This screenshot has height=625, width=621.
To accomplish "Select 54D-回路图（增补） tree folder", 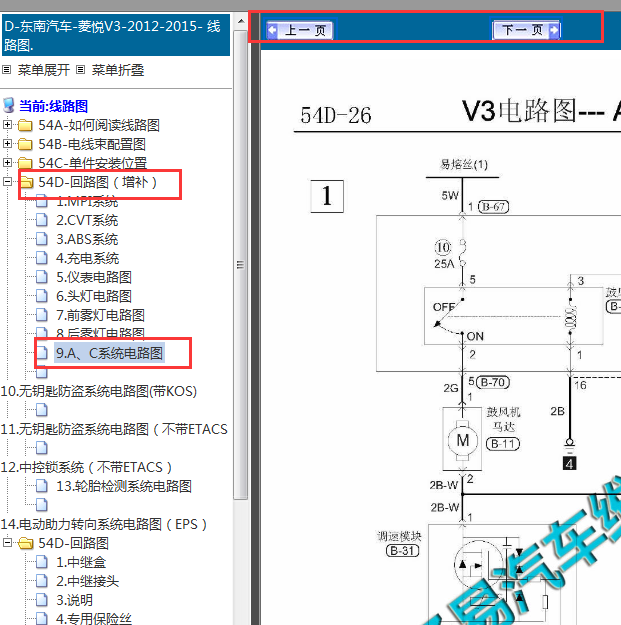I will [98, 182].
